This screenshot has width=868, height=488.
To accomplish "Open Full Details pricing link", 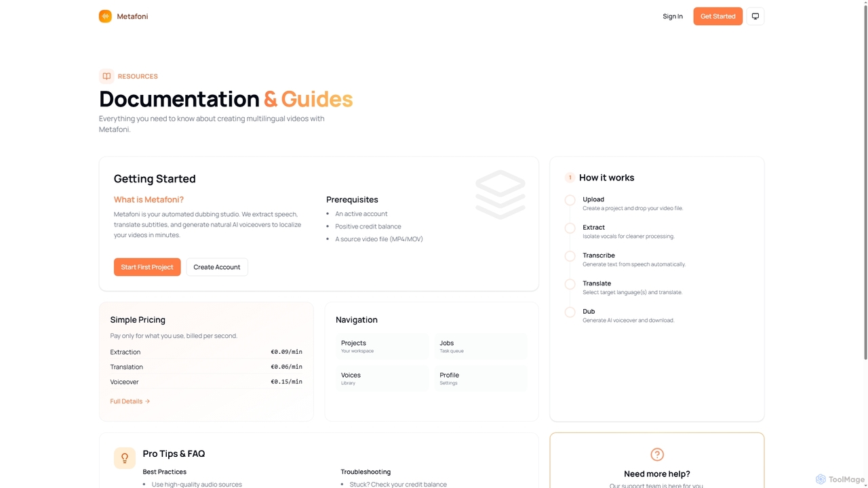I will pyautogui.click(x=130, y=401).
